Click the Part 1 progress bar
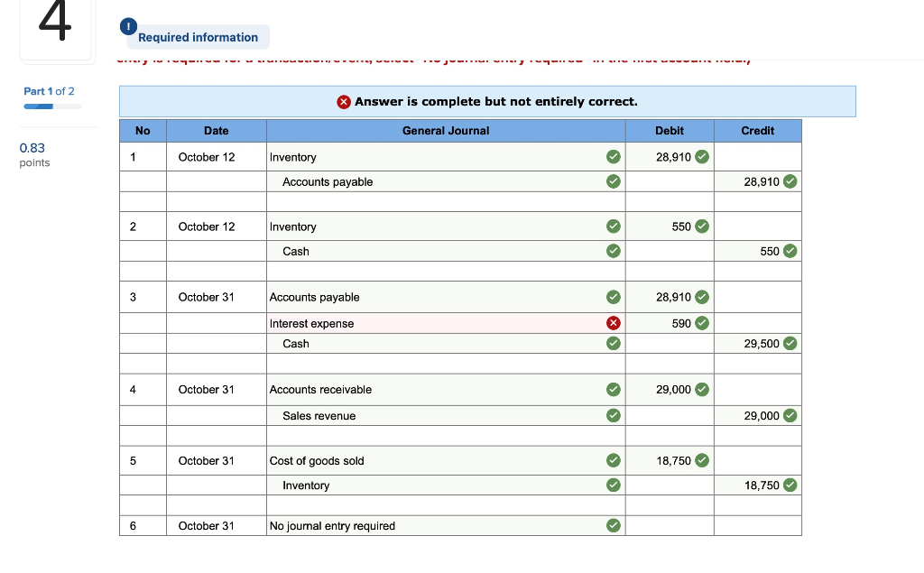924x573 pixels. click(51, 105)
